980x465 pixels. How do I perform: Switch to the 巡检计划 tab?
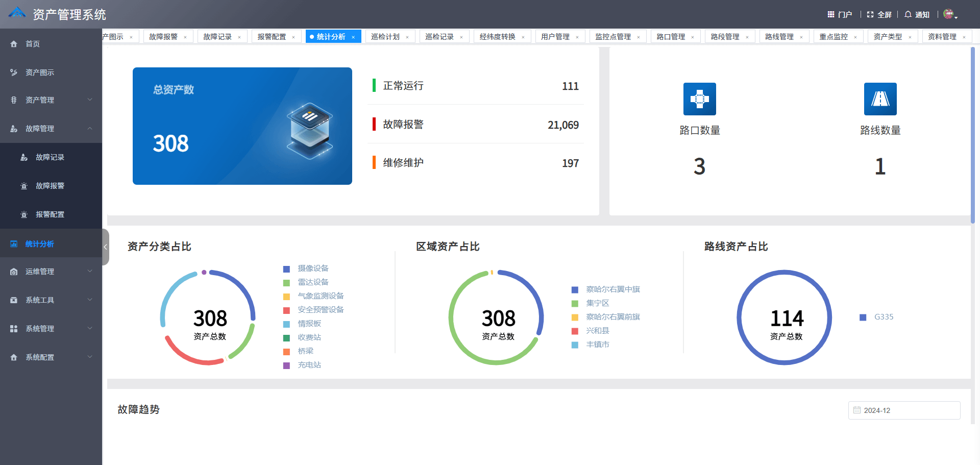tap(386, 36)
